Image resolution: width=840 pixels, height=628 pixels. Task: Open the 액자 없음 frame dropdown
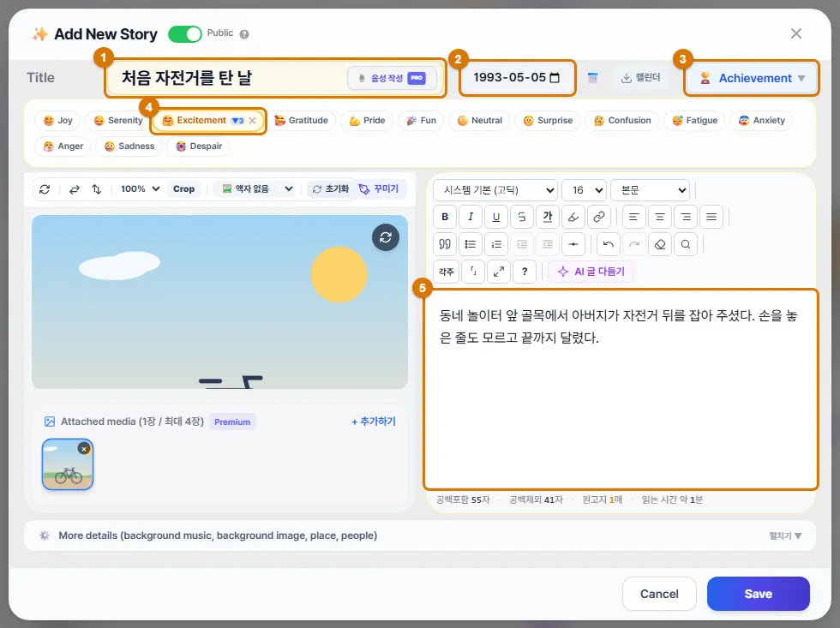255,189
